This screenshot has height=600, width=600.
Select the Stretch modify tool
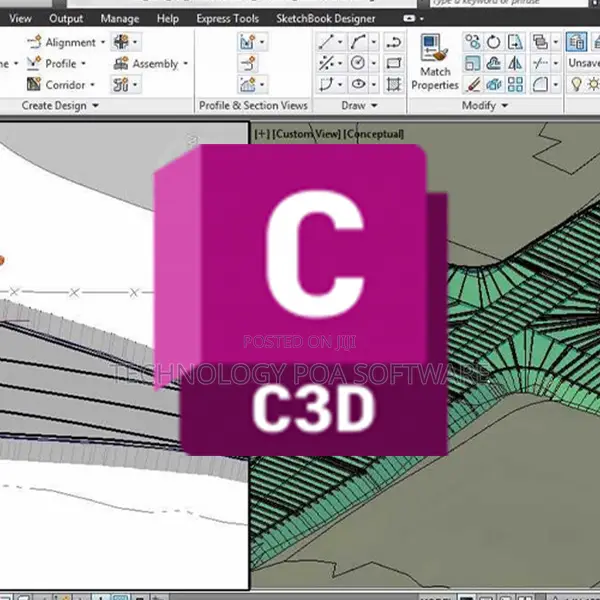(x=515, y=42)
